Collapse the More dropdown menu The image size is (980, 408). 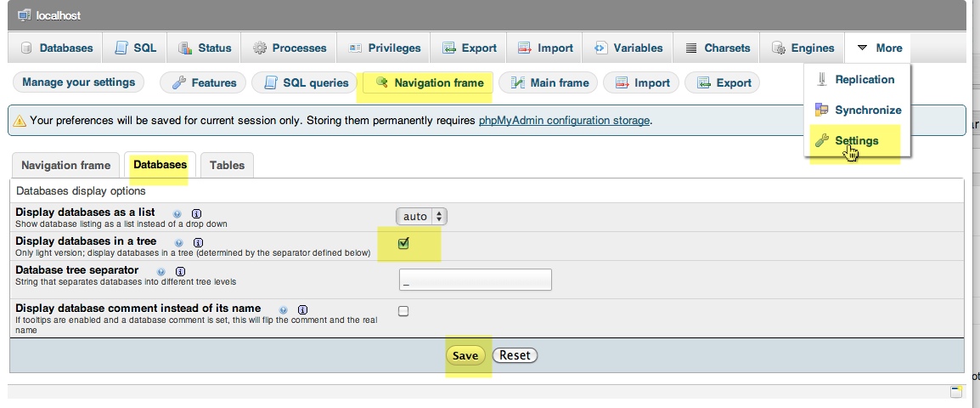pyautogui.click(x=878, y=48)
